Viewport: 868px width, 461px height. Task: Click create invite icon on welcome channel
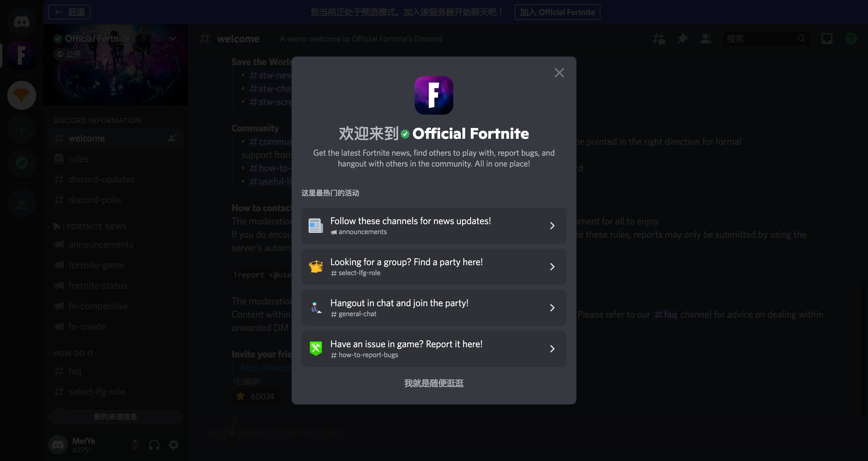pyautogui.click(x=172, y=138)
